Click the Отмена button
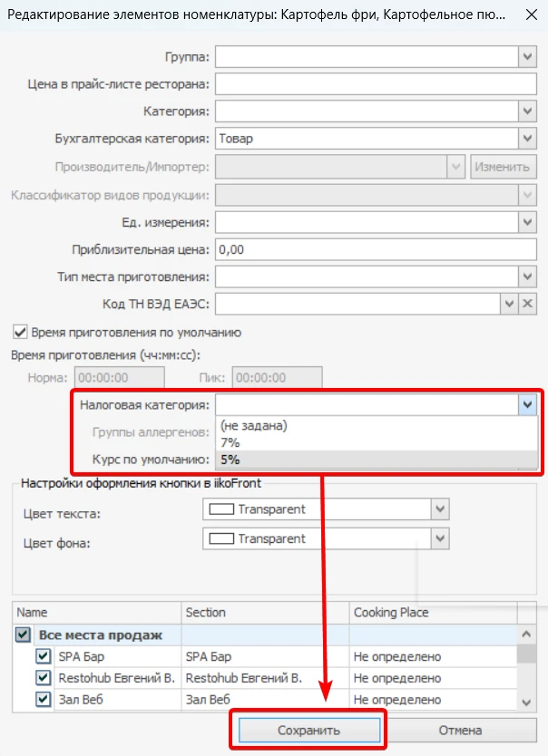This screenshot has width=548, height=756. (x=461, y=730)
